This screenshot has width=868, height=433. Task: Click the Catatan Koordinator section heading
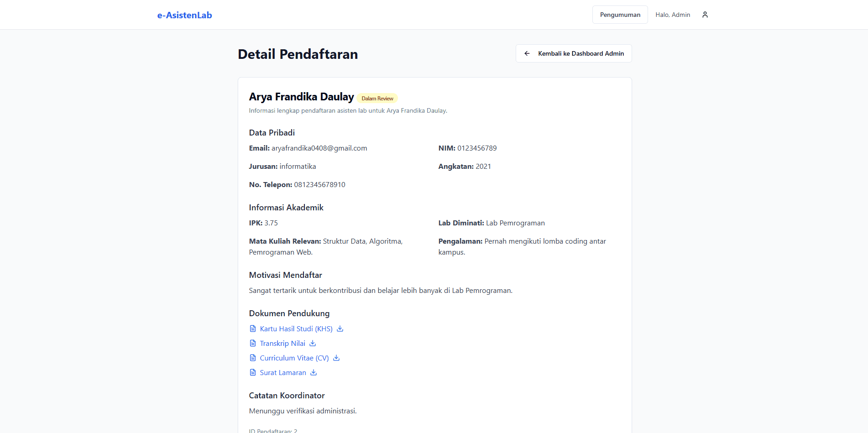click(287, 395)
